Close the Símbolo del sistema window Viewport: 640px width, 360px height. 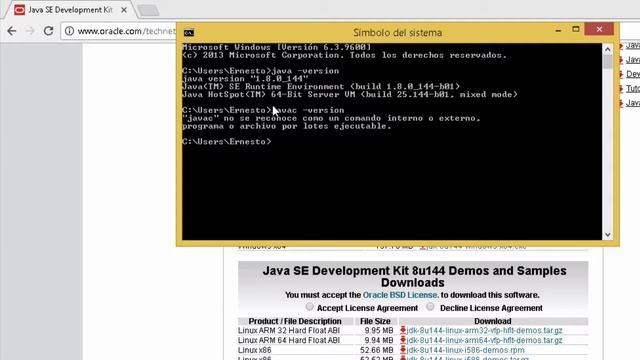(599, 29)
